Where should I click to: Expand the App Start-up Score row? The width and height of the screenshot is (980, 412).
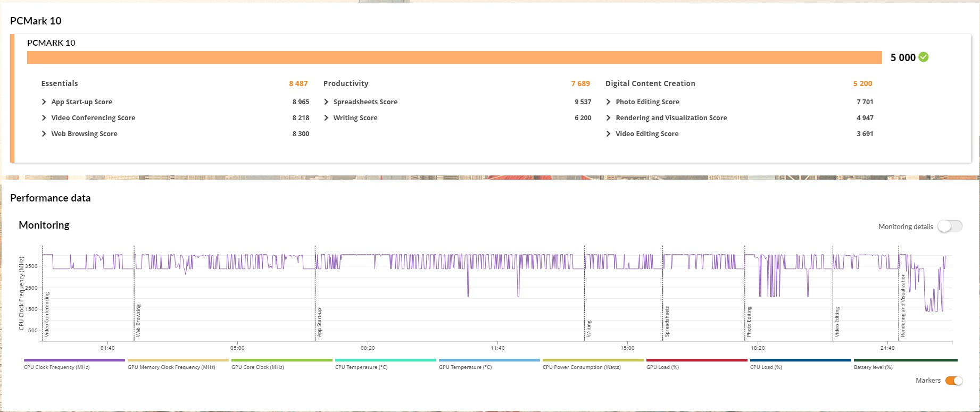44,102
